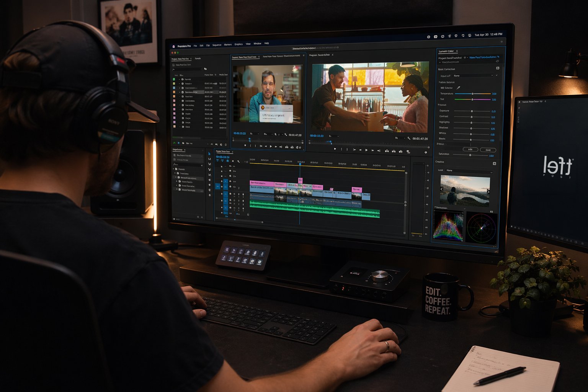Play the clip in the Source monitor
The image size is (588, 392).
[271, 146]
